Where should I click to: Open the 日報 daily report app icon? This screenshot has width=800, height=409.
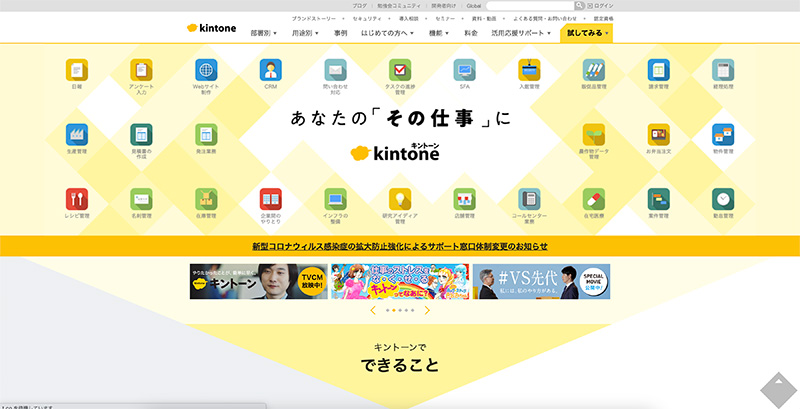click(x=77, y=70)
